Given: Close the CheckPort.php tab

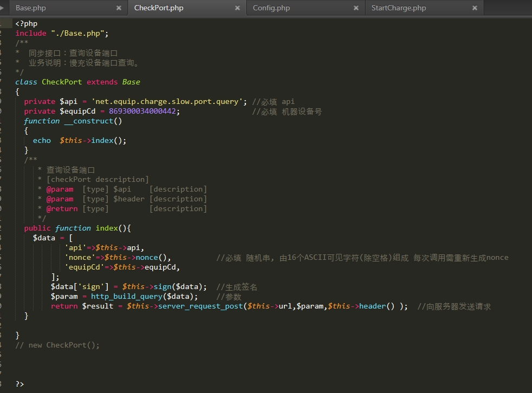Looking at the screenshot, I should pos(237,8).
